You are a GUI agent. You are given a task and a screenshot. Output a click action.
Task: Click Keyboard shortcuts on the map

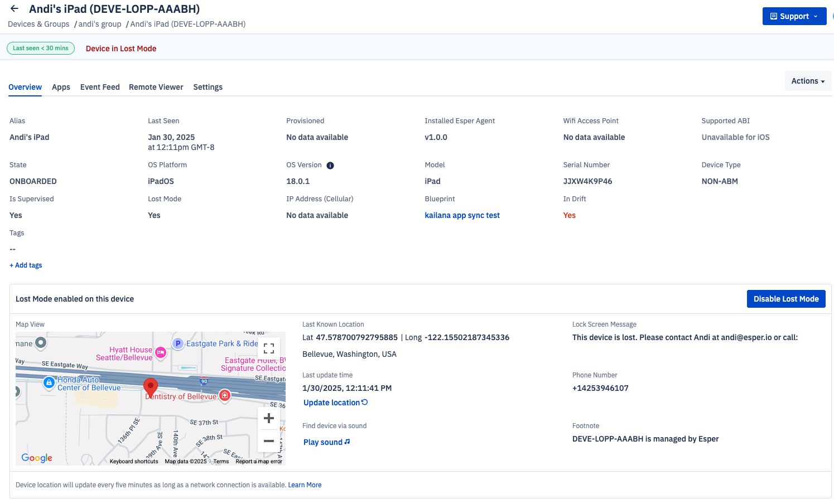point(134,462)
